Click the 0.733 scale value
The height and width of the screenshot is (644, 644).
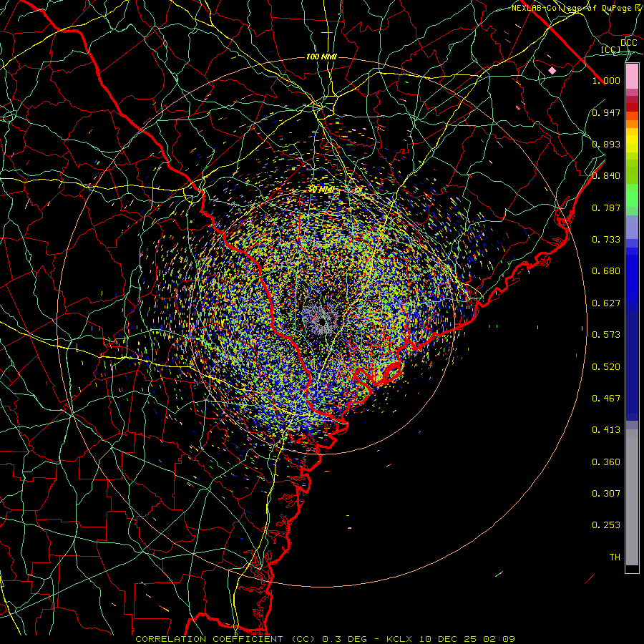point(606,240)
